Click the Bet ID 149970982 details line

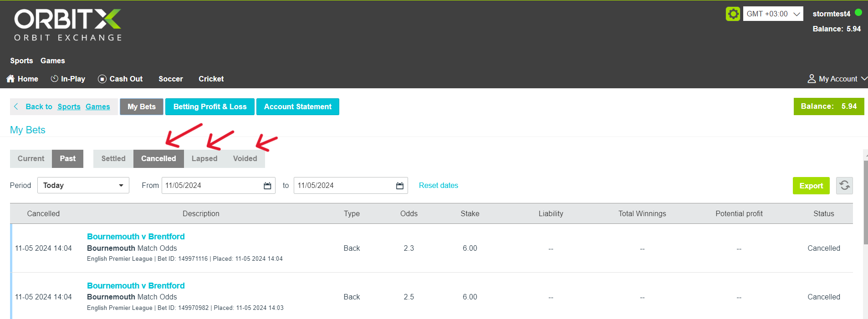pyautogui.click(x=185, y=308)
